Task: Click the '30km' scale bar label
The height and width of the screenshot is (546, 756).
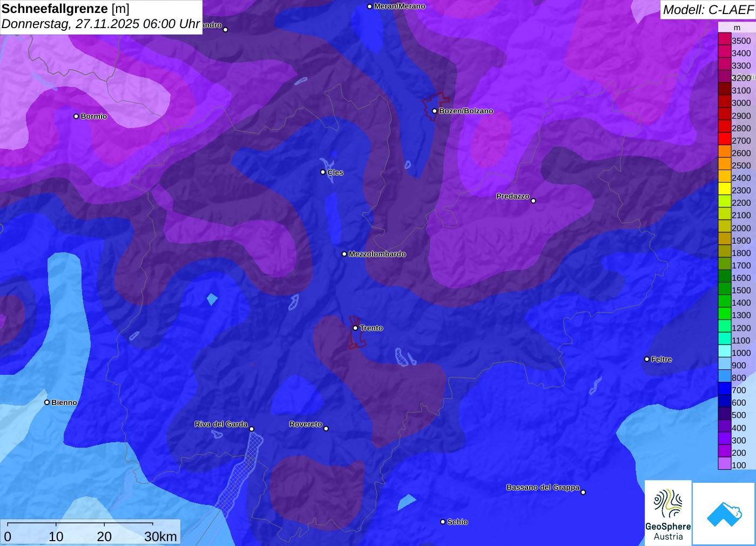Action: pyautogui.click(x=161, y=536)
